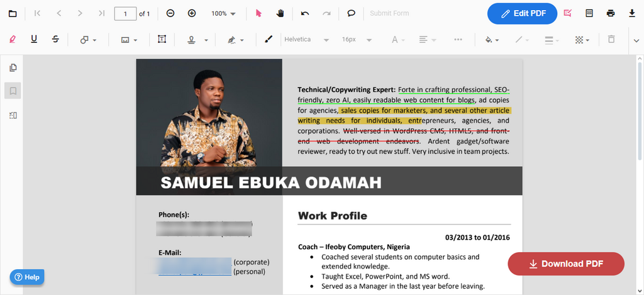Click the undo arrow icon
This screenshot has height=295, width=644.
pyautogui.click(x=305, y=13)
